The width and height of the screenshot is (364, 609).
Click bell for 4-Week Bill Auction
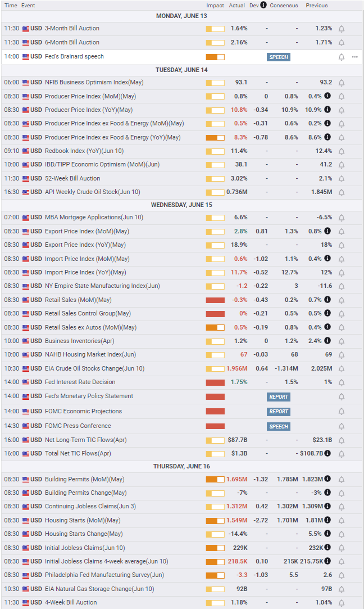click(342, 603)
